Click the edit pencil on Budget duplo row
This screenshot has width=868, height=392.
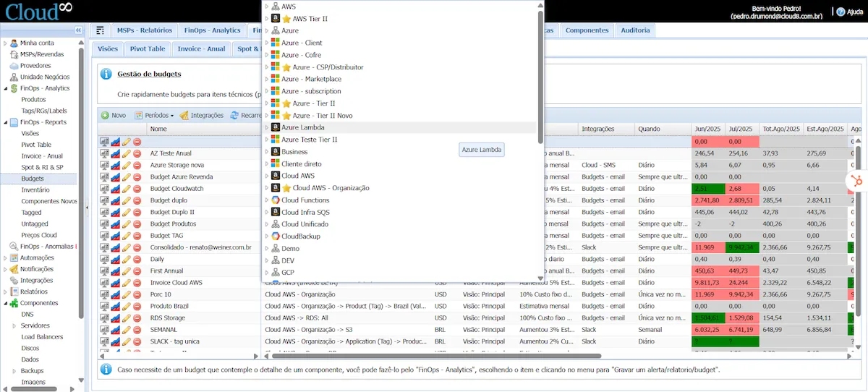coord(127,200)
